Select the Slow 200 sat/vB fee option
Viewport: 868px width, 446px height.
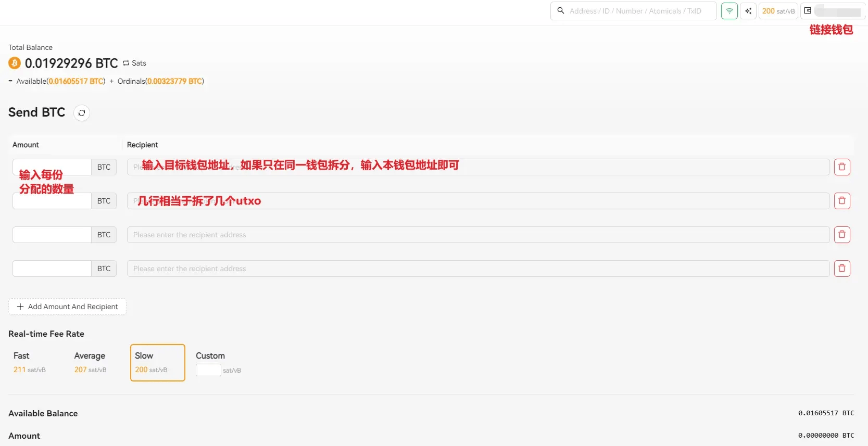click(157, 362)
